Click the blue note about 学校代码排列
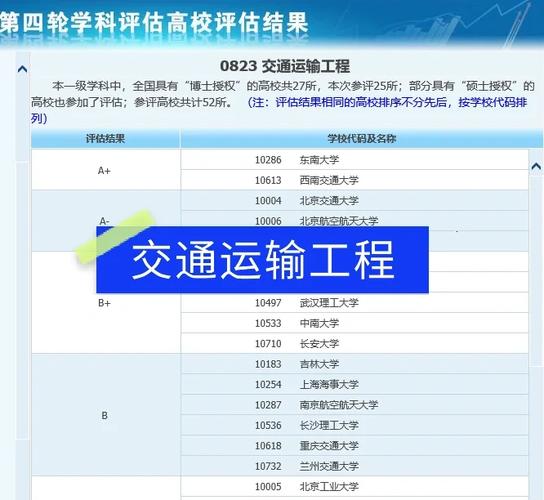Viewport: 544px width, 500px height. pyautogui.click(x=279, y=110)
